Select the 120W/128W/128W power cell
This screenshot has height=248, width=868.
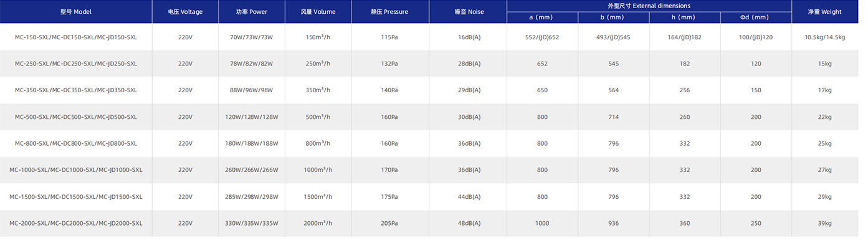tap(252, 117)
